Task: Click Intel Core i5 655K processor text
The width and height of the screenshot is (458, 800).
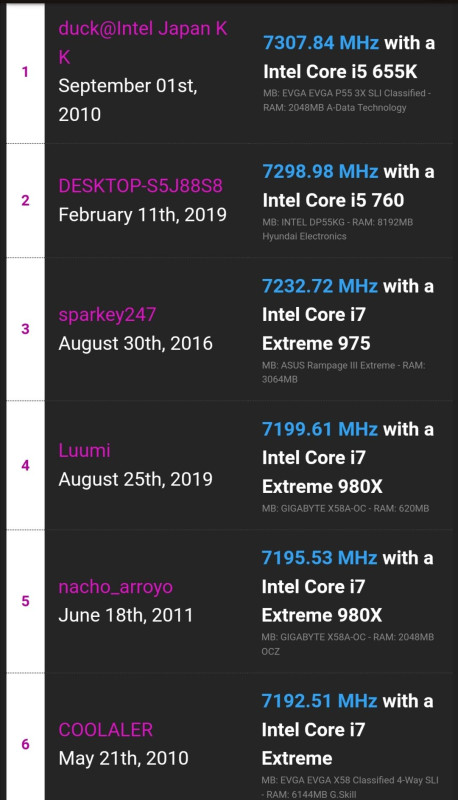Action: click(340, 71)
